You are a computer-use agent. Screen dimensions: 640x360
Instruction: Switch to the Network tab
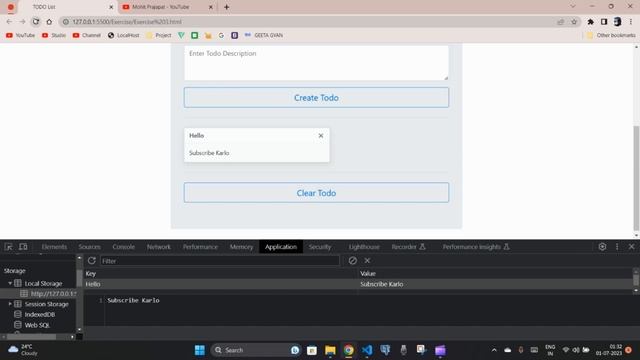tap(159, 247)
